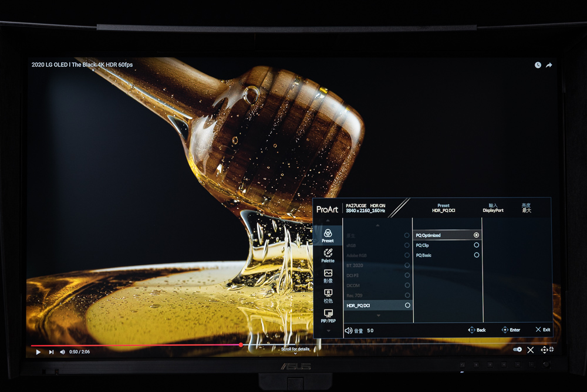The height and width of the screenshot is (392, 587).
Task: Click the progress bar scrubber handle
Action: pyautogui.click(x=241, y=345)
